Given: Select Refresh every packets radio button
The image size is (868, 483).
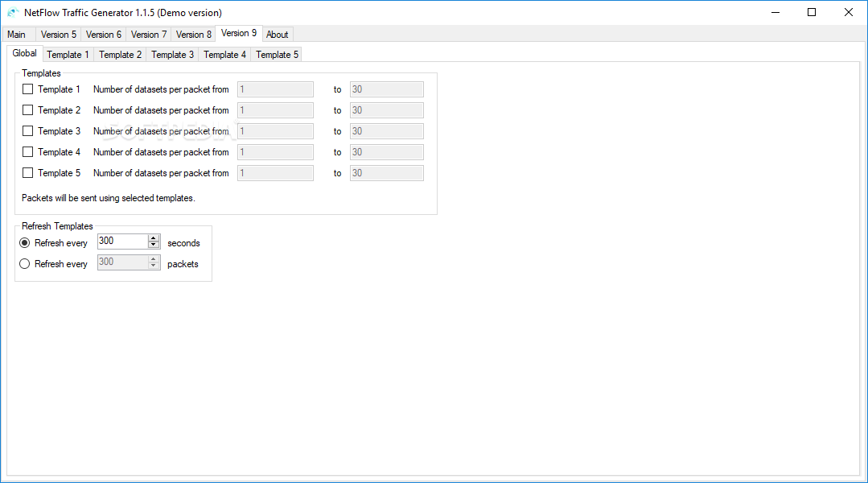Looking at the screenshot, I should coord(24,264).
